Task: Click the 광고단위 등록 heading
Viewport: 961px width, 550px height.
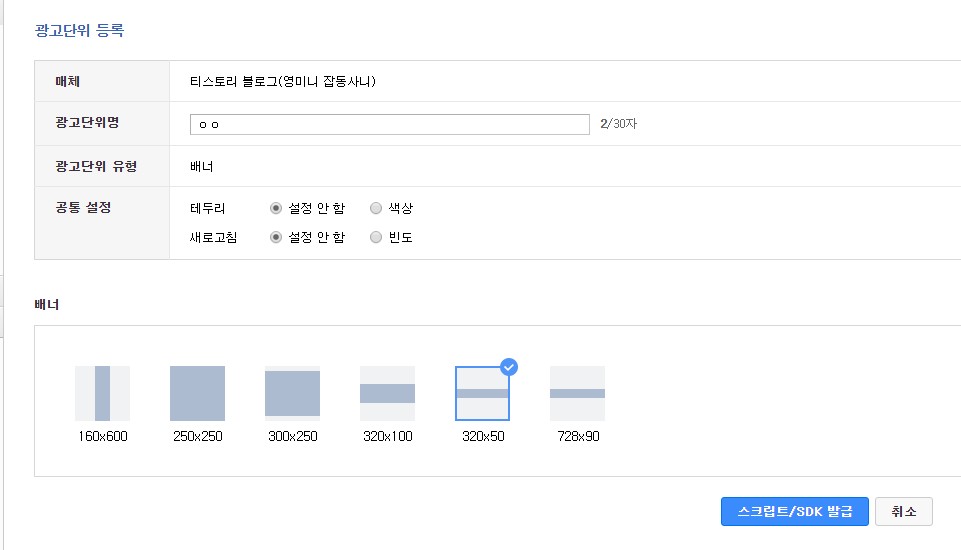Action: tap(80, 30)
